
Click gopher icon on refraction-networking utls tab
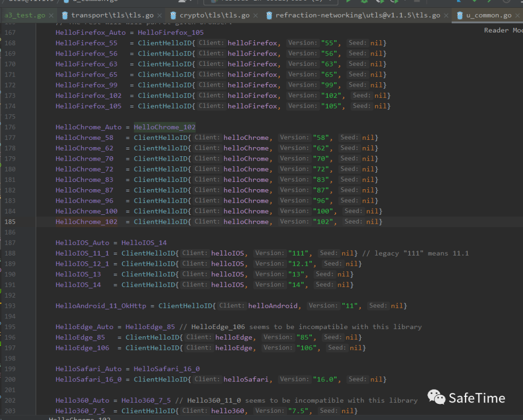point(269,15)
